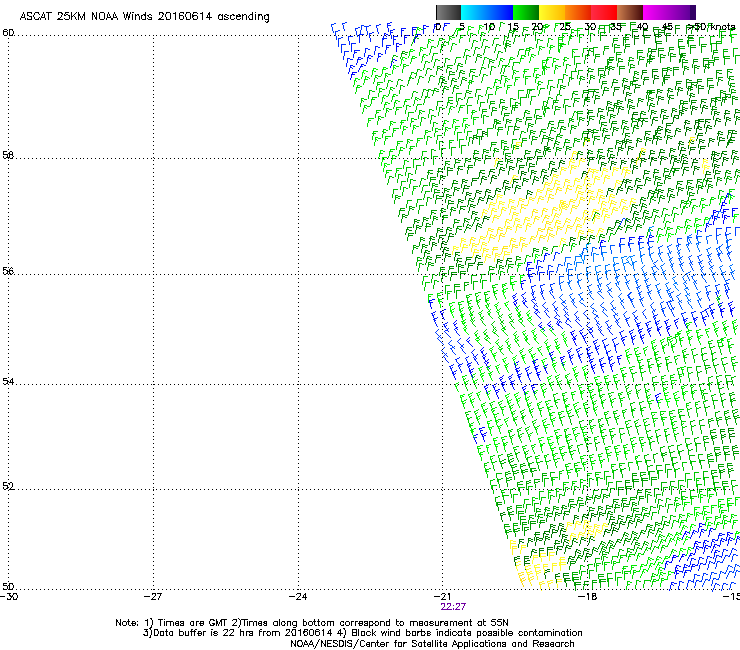Click the longitude label '-18'
The height and width of the screenshot is (650, 740).
click(587, 597)
